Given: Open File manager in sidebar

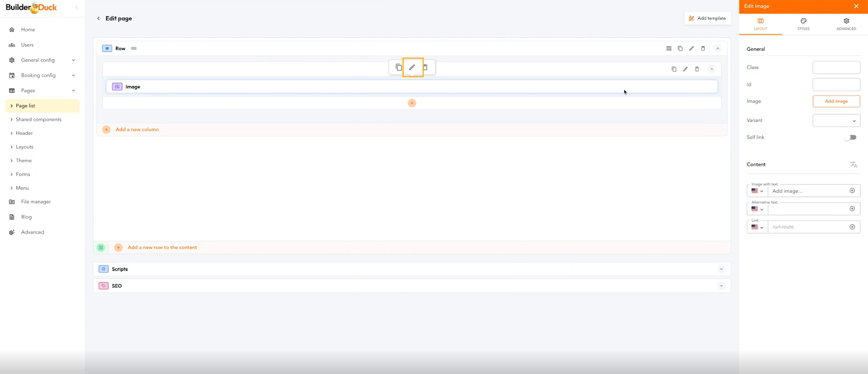Looking at the screenshot, I should tap(36, 202).
